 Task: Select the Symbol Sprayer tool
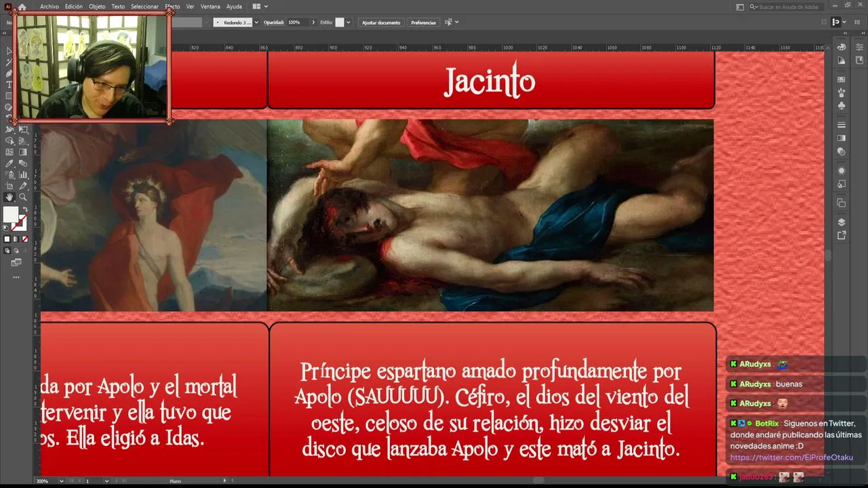tap(9, 174)
